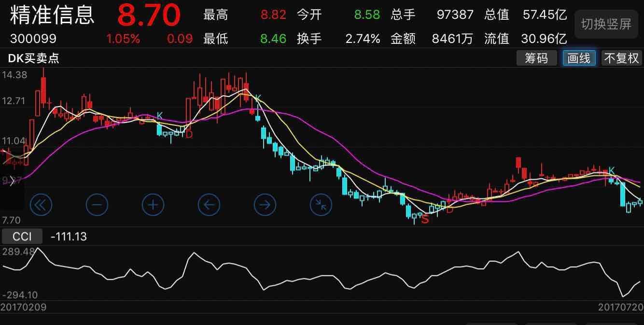Select stock code 300099
The width and height of the screenshot is (644, 325).
click(33, 39)
